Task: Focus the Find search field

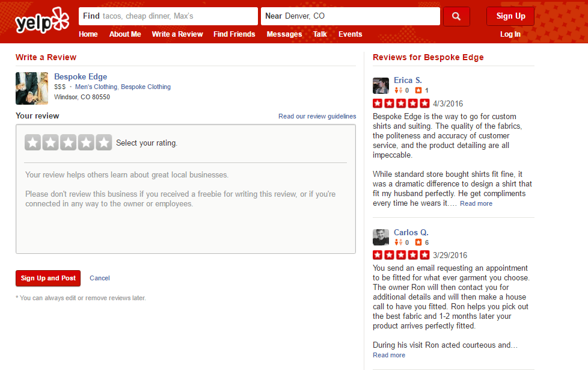Action: tap(168, 16)
